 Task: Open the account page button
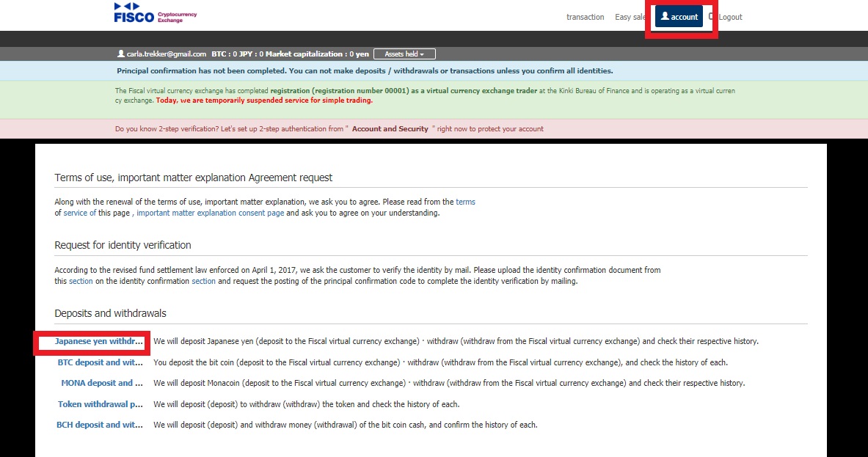coord(679,17)
